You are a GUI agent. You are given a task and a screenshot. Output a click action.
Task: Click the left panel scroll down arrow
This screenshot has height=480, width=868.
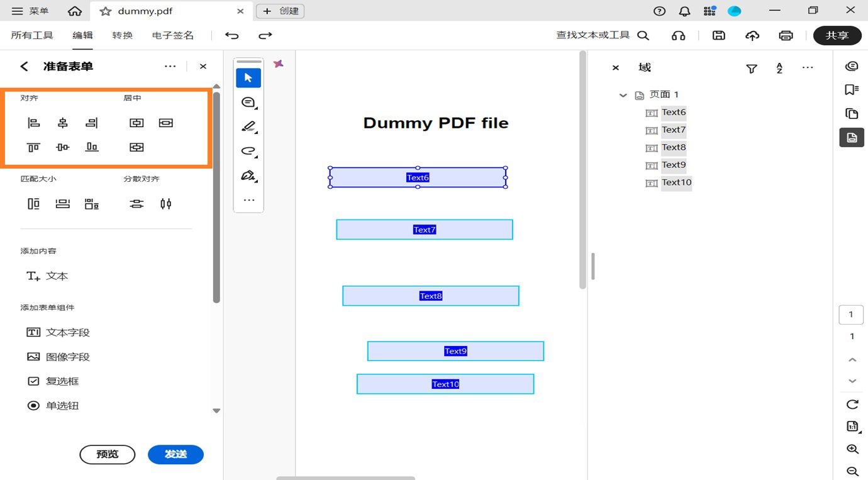tap(216, 411)
